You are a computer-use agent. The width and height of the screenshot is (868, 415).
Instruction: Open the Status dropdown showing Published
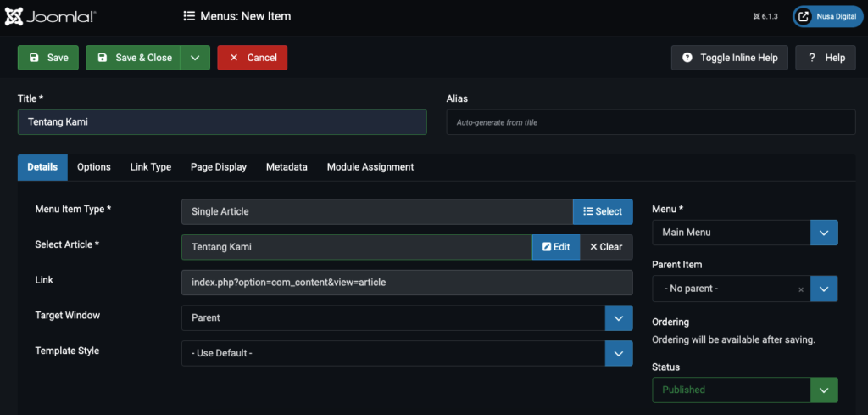745,390
